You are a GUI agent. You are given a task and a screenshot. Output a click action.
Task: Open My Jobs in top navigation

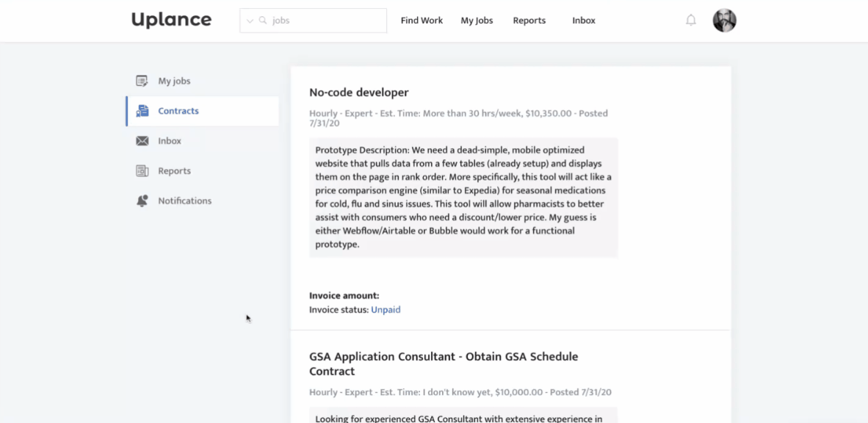pos(477,21)
